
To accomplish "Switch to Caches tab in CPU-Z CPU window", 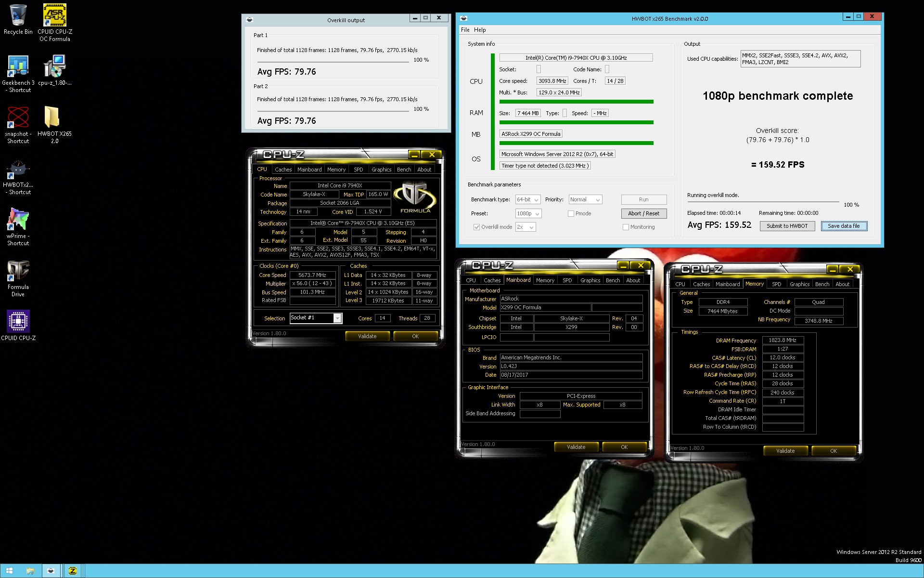I will (283, 170).
